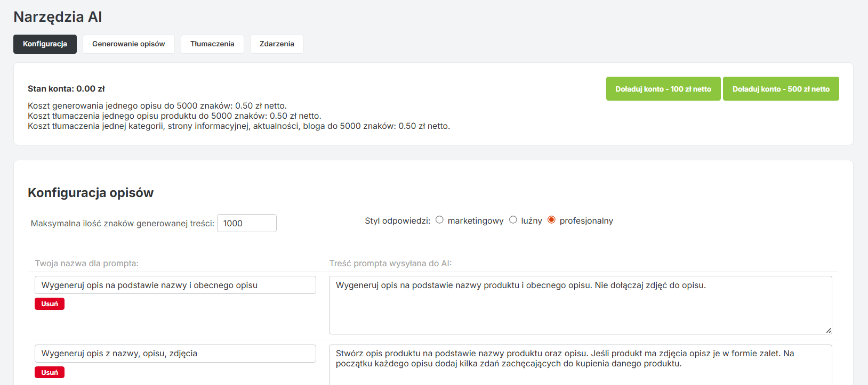Select the marketingowy style radio button
Screen dimensions: 868x385
coord(439,220)
